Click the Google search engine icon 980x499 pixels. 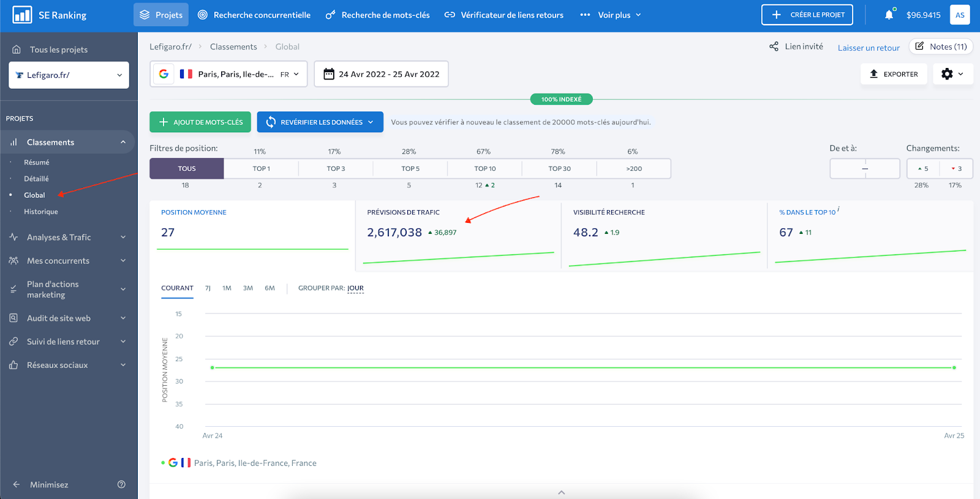(164, 74)
